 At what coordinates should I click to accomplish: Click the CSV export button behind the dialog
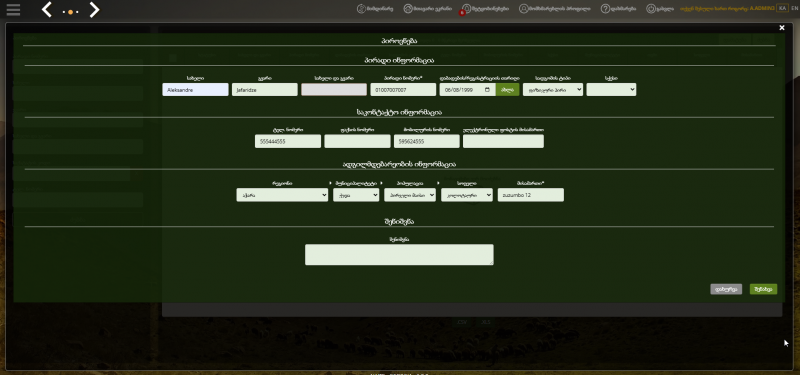pos(462,322)
